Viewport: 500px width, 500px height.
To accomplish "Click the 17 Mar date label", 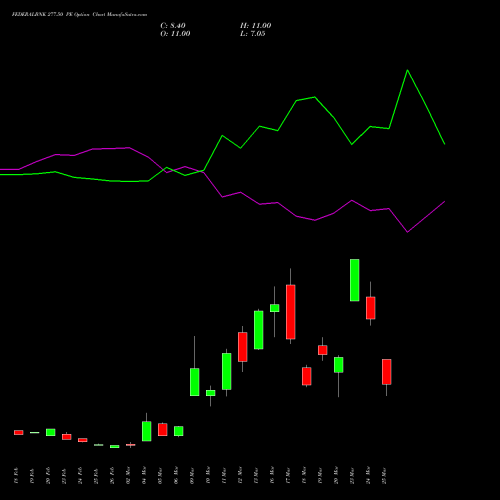I will pyautogui.click(x=288, y=476).
